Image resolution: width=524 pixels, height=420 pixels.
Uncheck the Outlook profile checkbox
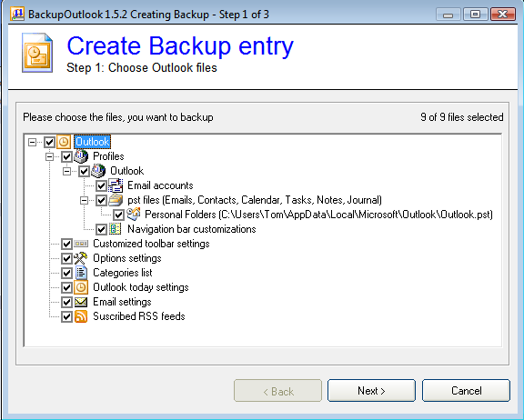point(84,171)
